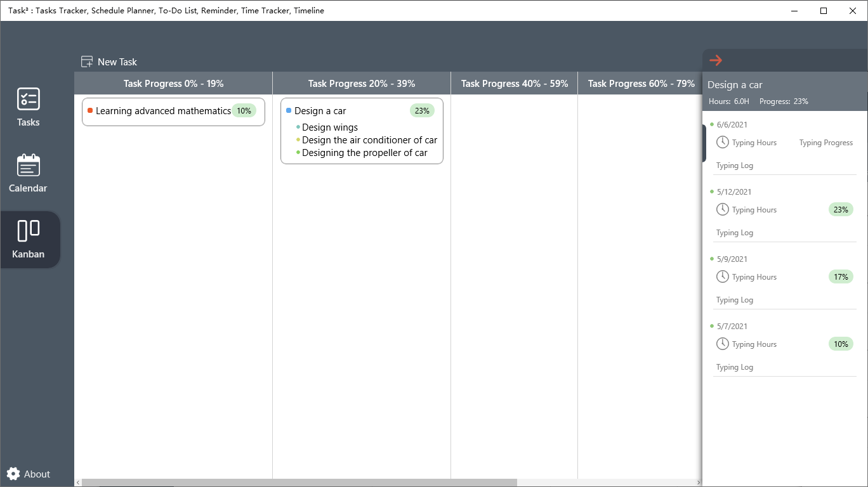Click 17% progress badge in 5/9/2021 entry
Screen dimensions: 868x487
841,276
